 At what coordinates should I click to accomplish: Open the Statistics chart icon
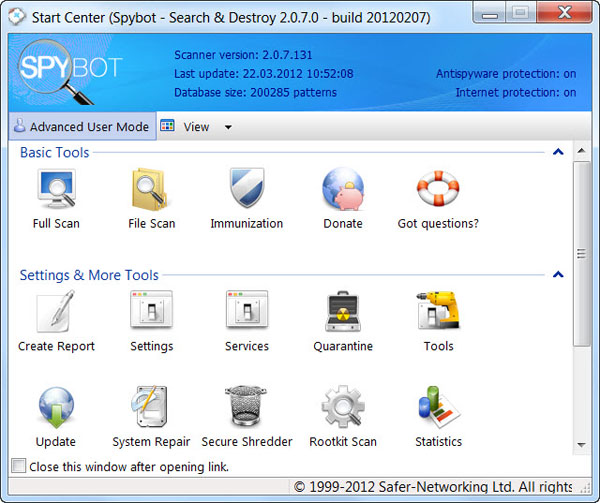(438, 408)
